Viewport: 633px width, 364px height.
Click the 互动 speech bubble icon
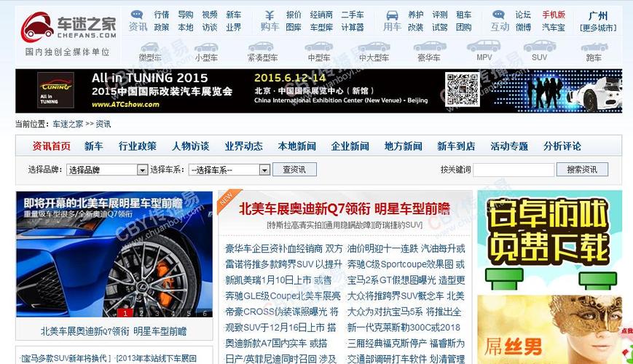[498, 15]
